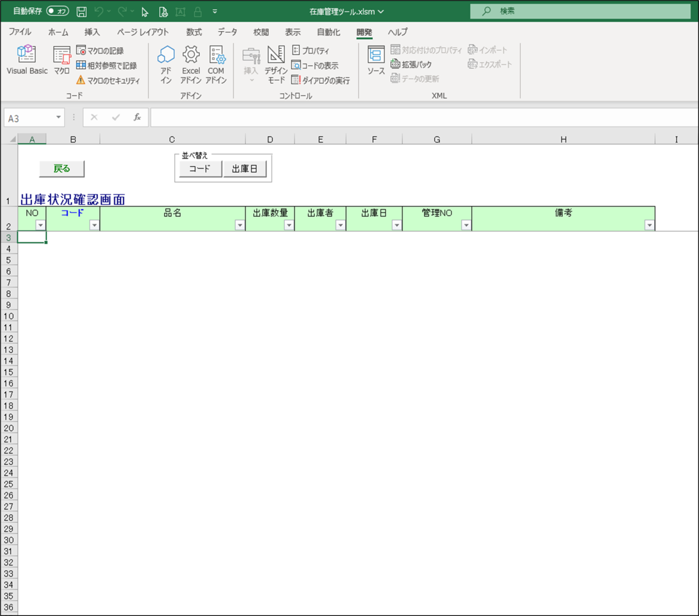This screenshot has width=699, height=616.
Task: Expand the Name Box dropdown arrow
Action: 58,118
